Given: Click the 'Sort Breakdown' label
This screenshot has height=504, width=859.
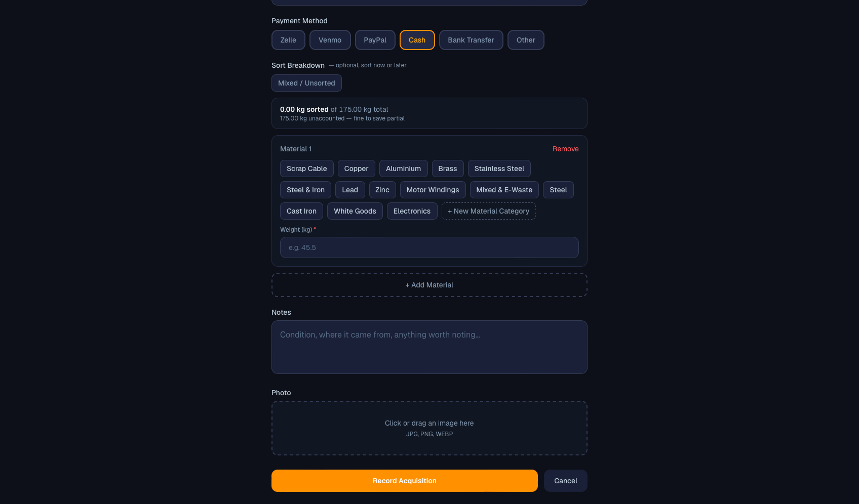Looking at the screenshot, I should point(298,65).
